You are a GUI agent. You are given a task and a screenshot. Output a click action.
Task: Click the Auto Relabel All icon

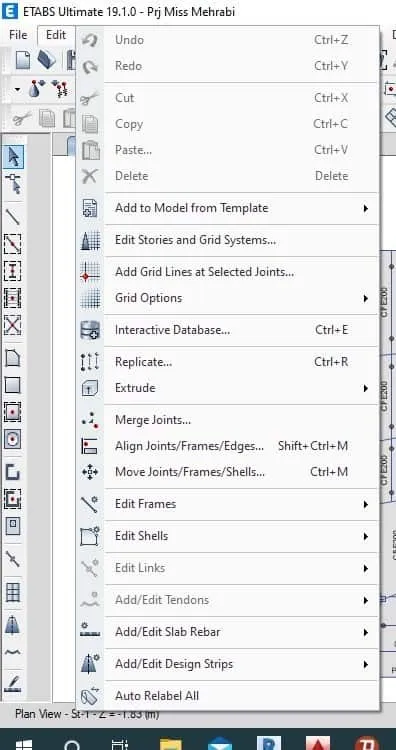(90, 696)
